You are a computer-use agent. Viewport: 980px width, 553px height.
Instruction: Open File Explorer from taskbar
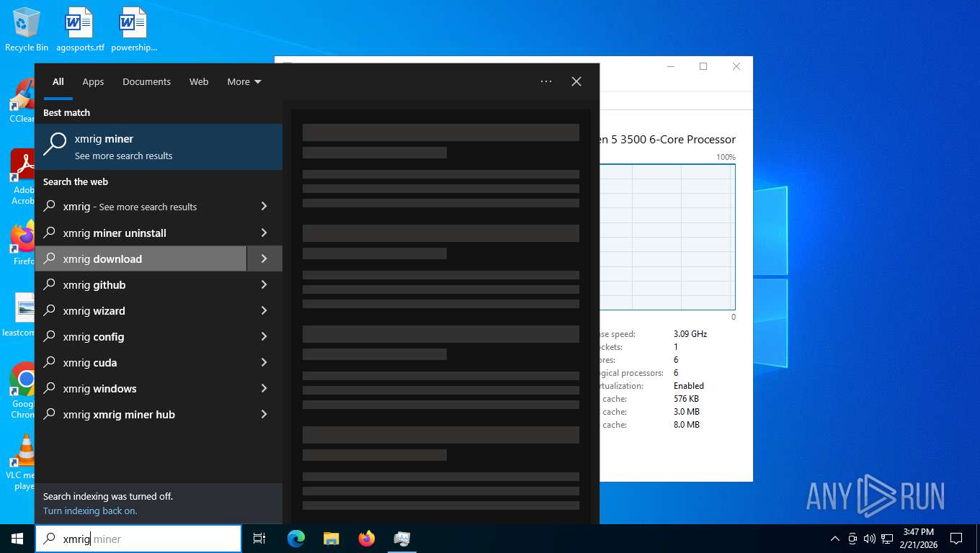[x=331, y=539]
